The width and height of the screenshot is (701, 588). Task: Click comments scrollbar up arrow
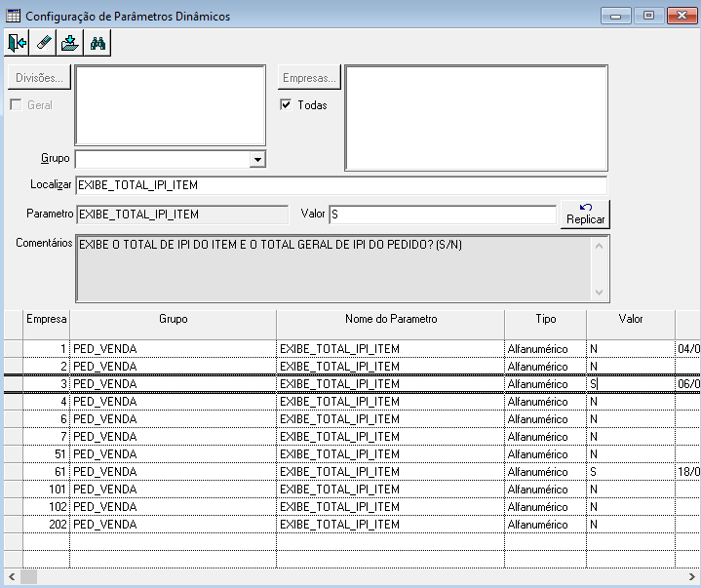(599, 246)
